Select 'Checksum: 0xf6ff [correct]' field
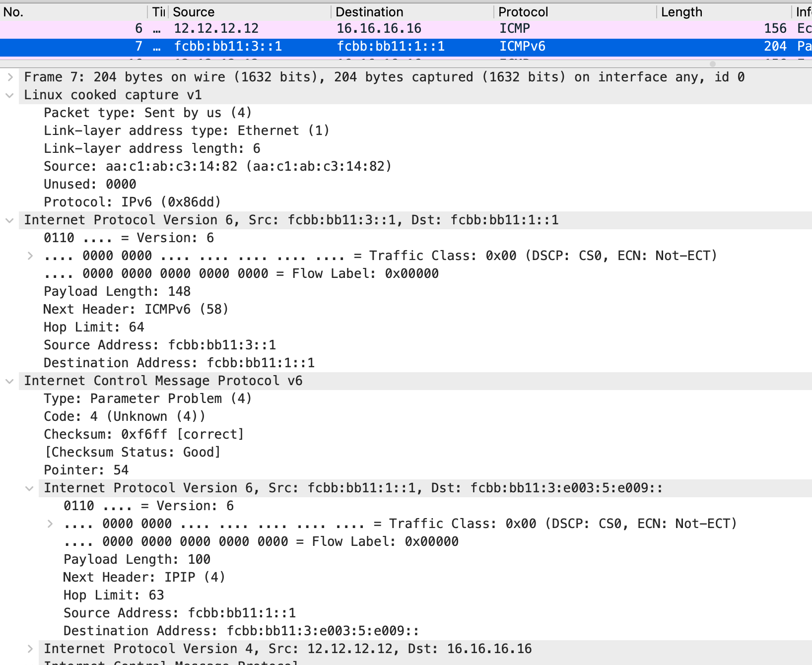Screen dimensions: 812x665 [x=144, y=434]
